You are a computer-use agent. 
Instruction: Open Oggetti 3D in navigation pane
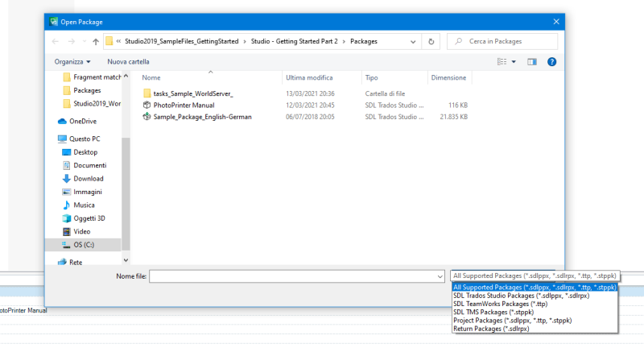89,218
